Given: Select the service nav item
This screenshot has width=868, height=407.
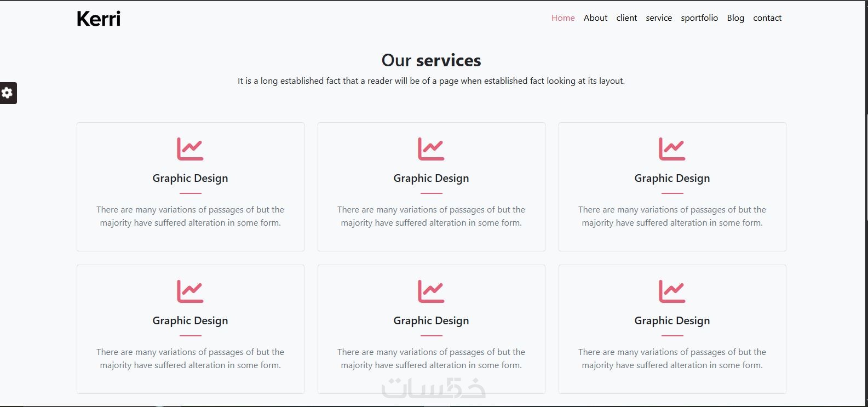Looking at the screenshot, I should point(659,18).
